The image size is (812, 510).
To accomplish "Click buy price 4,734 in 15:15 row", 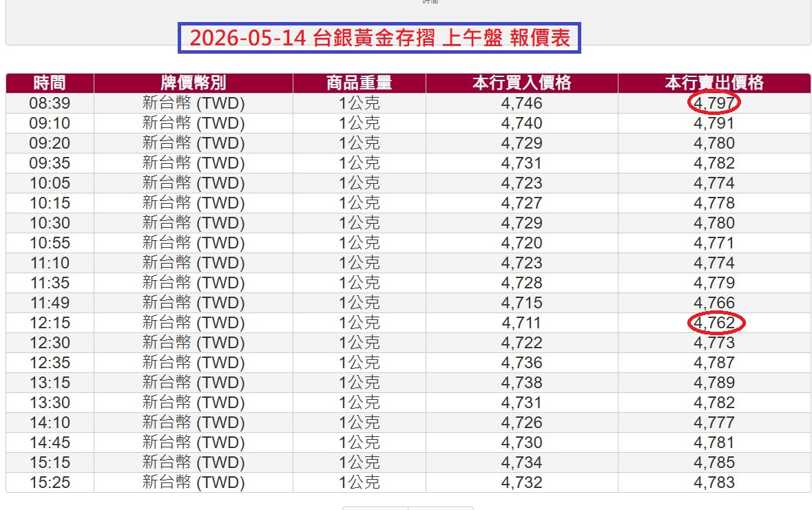I will [522, 463].
